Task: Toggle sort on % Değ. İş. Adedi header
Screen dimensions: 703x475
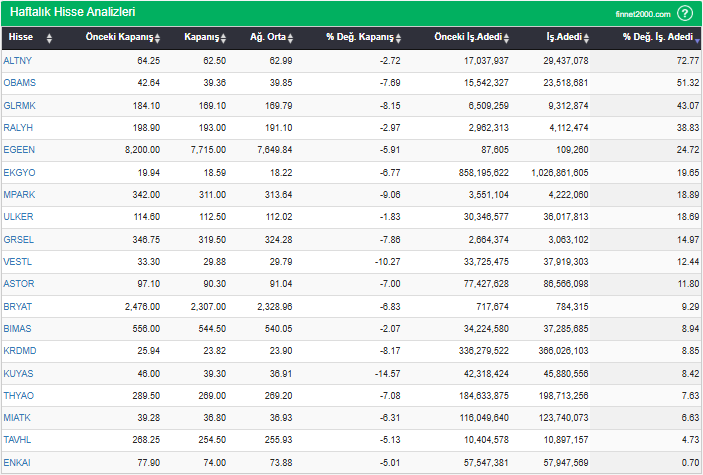Action: [x=658, y=37]
